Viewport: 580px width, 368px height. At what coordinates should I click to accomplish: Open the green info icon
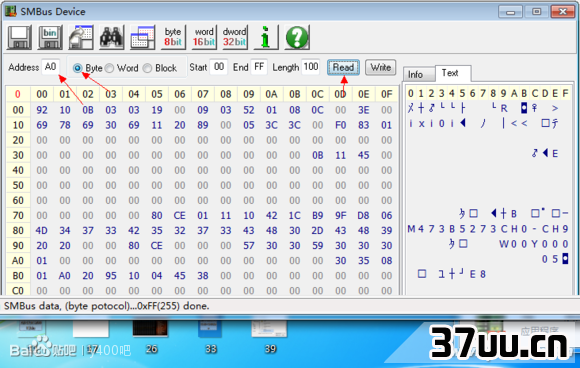pyautogui.click(x=265, y=37)
